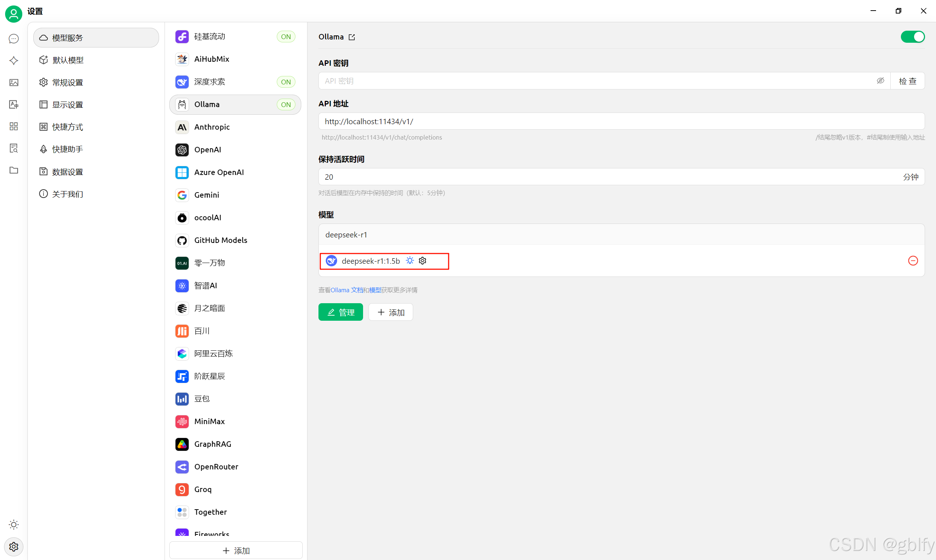The height and width of the screenshot is (560, 936).
Task: Open 显示设置 settings menu
Action: point(68,104)
